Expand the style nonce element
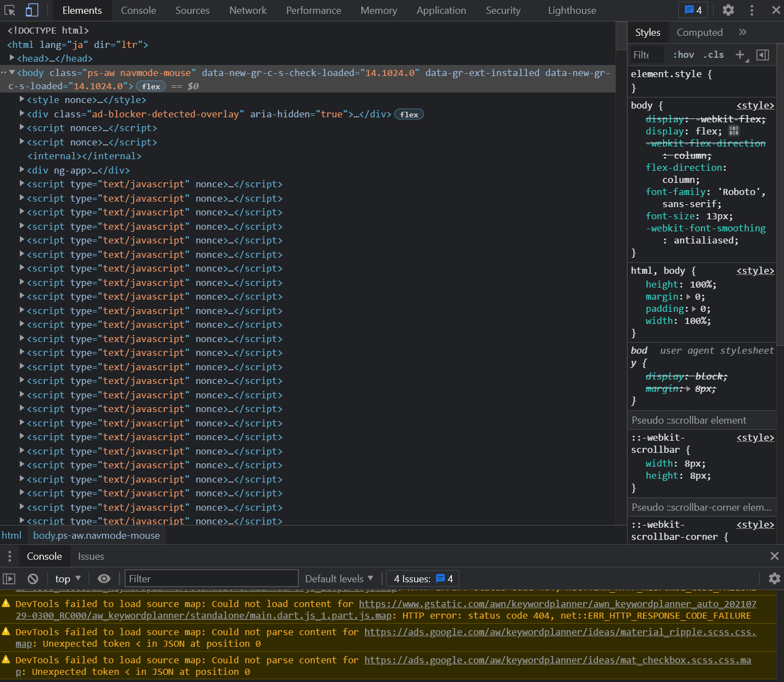This screenshot has width=784, height=682. pos(22,99)
